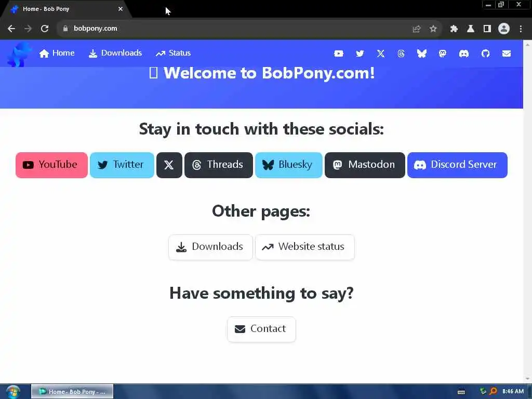Click the Threads button
Viewport: 532px width, 399px height.
[x=219, y=165]
